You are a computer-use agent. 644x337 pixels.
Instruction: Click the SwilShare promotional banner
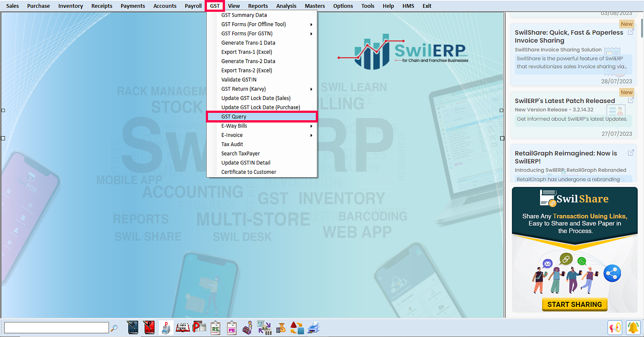pos(575,250)
